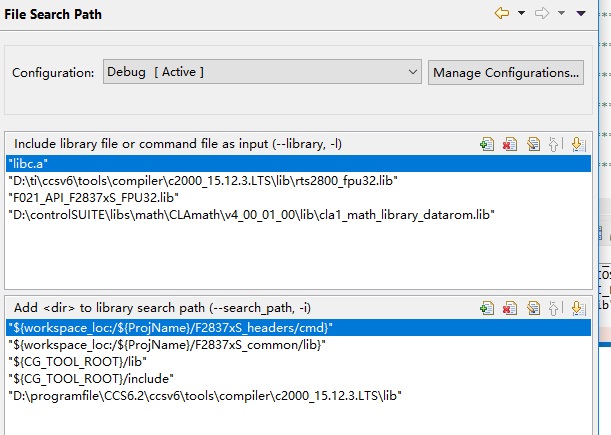Click Delete icon for library search path list
Image resolution: width=611 pixels, height=435 pixels.
click(510, 308)
